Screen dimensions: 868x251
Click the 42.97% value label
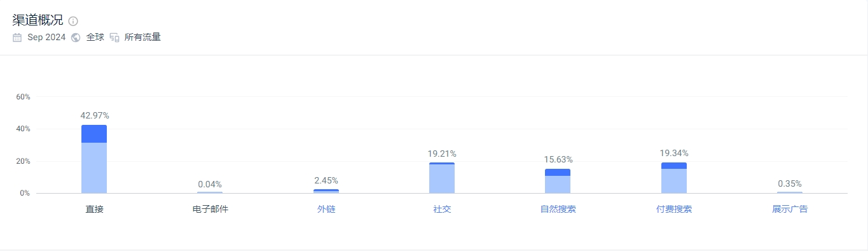pos(95,116)
